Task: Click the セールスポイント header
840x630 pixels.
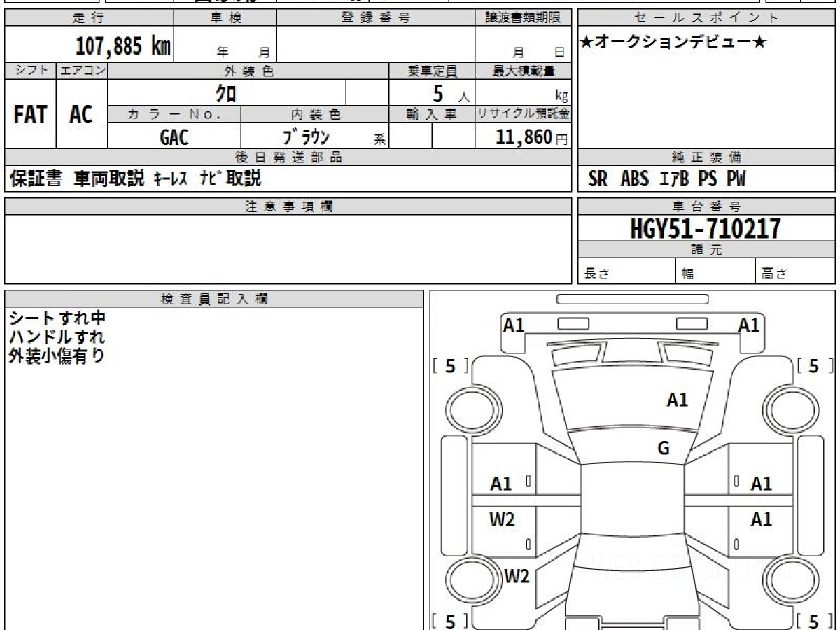Action: [706, 18]
